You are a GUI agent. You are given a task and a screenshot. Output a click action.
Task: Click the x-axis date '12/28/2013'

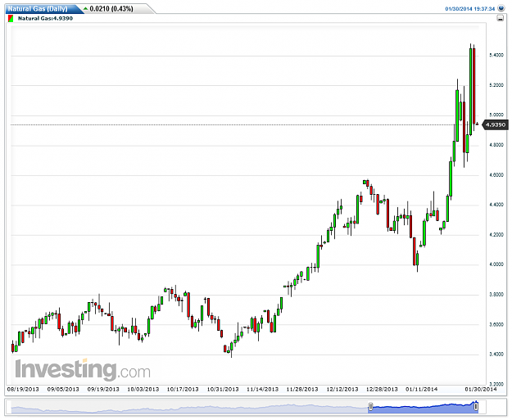point(382,390)
